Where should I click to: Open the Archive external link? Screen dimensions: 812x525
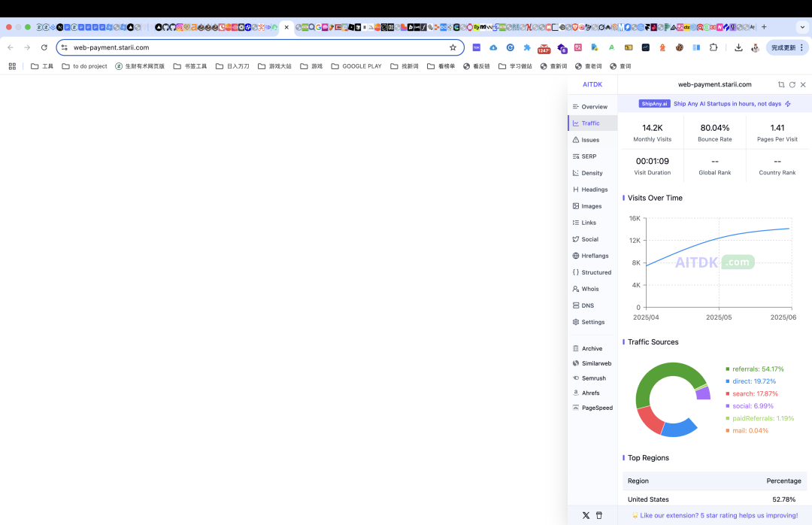tap(592, 349)
